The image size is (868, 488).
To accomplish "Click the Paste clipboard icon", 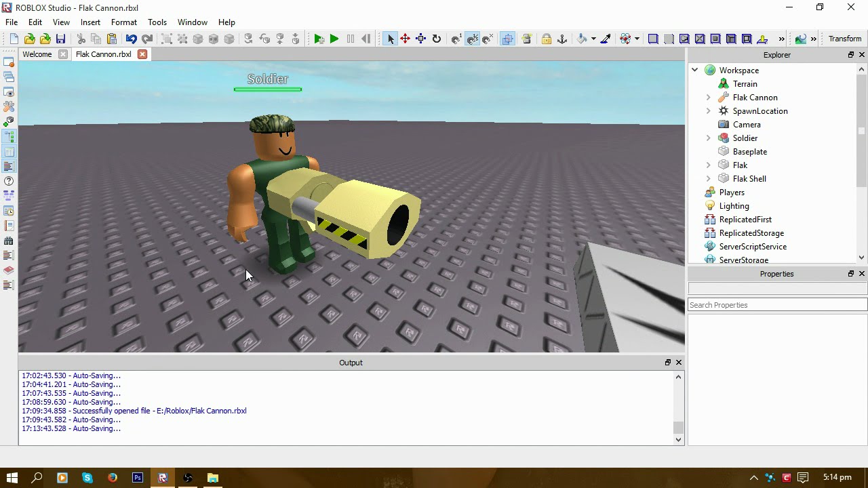I will click(x=112, y=39).
